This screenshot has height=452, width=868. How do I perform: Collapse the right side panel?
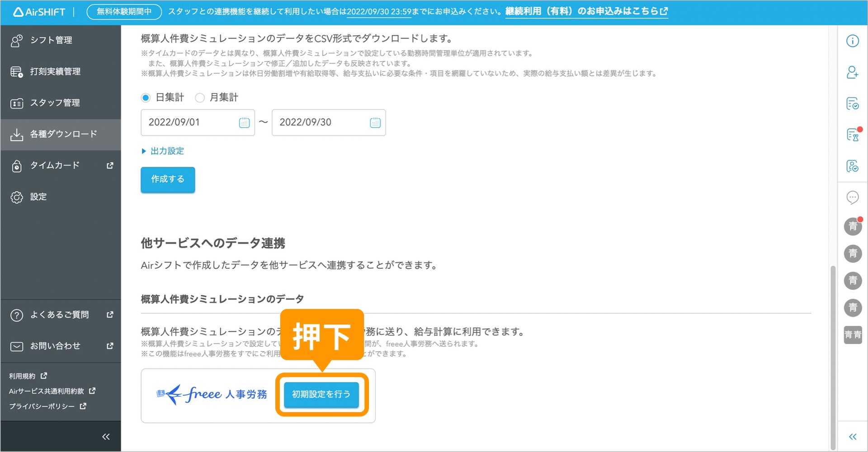click(852, 437)
